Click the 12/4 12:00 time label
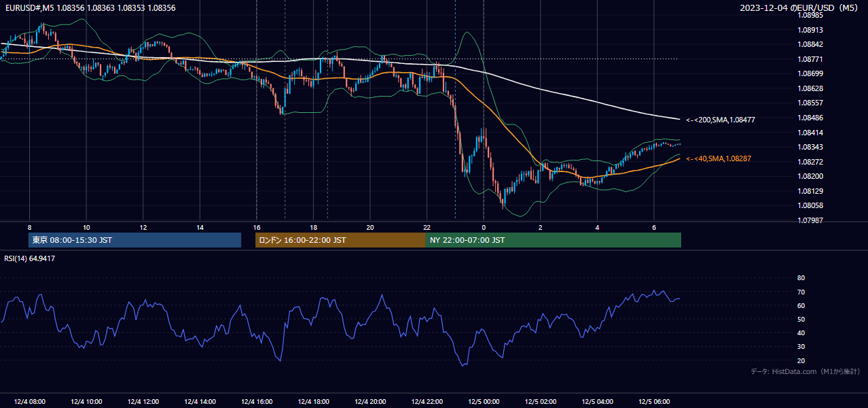The height and width of the screenshot is (408, 868). 143,402
